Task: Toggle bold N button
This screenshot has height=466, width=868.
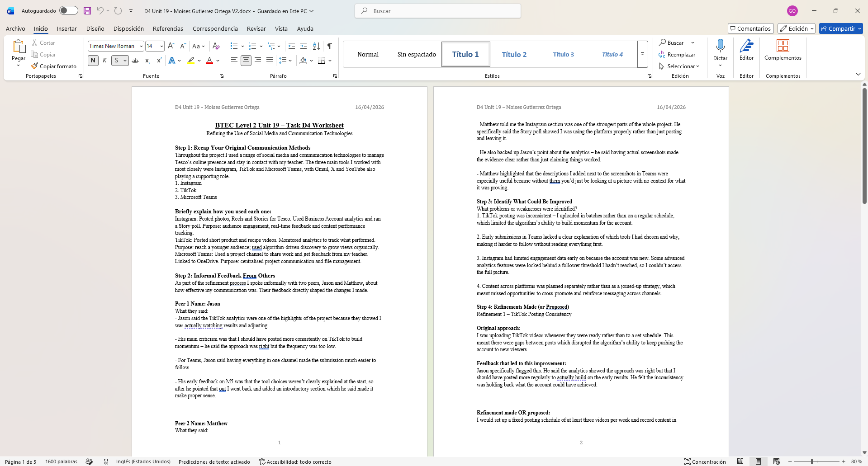Action: click(93, 61)
